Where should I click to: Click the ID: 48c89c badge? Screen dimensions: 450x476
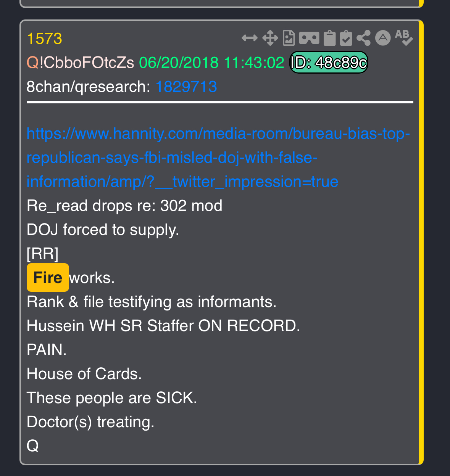329,62
